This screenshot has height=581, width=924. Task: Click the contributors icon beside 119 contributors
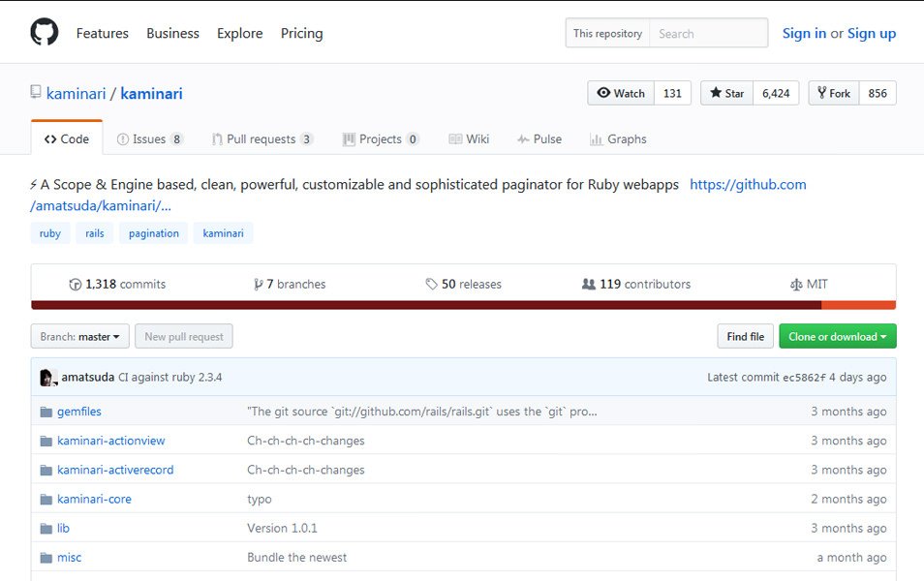click(x=590, y=284)
